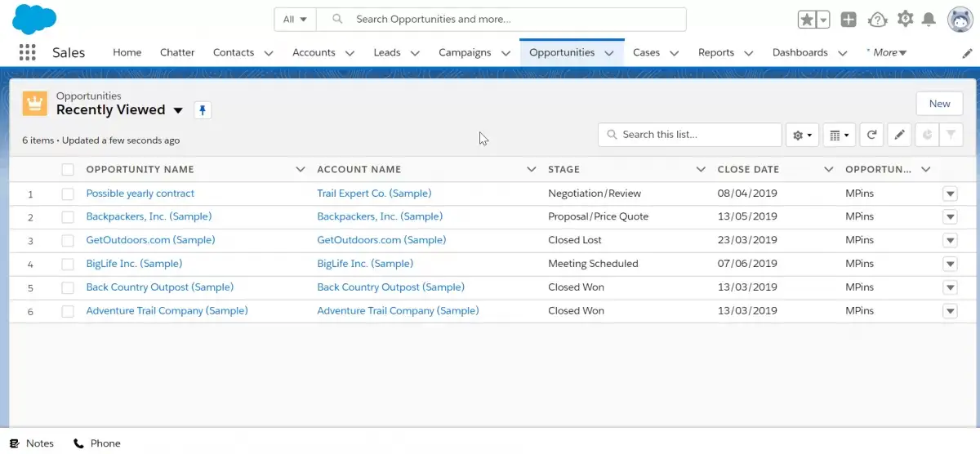The image size is (980, 454).
Task: Expand Opportunities tab dropdown chevron
Action: pos(609,53)
